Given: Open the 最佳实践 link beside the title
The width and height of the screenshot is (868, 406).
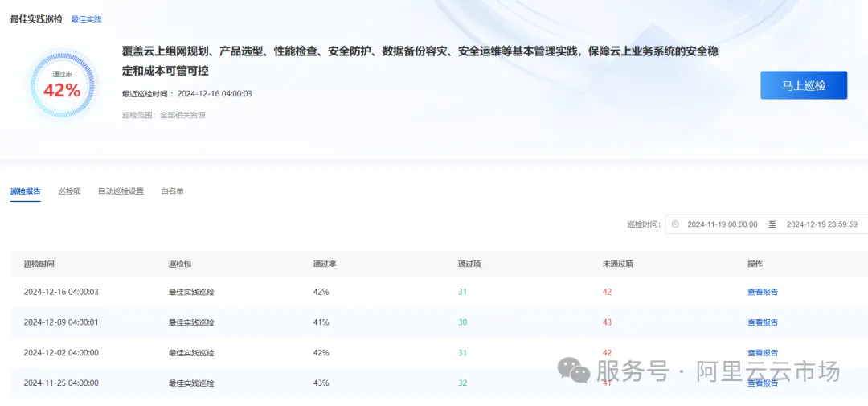Looking at the screenshot, I should coord(86,19).
